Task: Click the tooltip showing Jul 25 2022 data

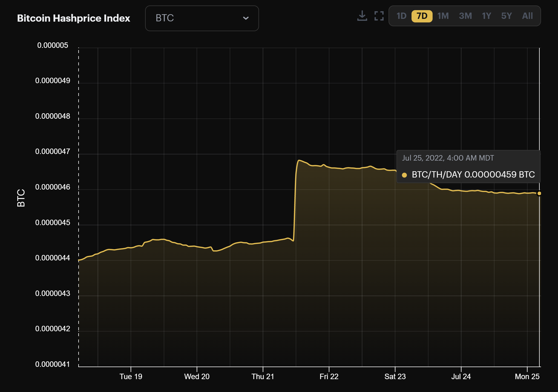Action: coord(448,158)
